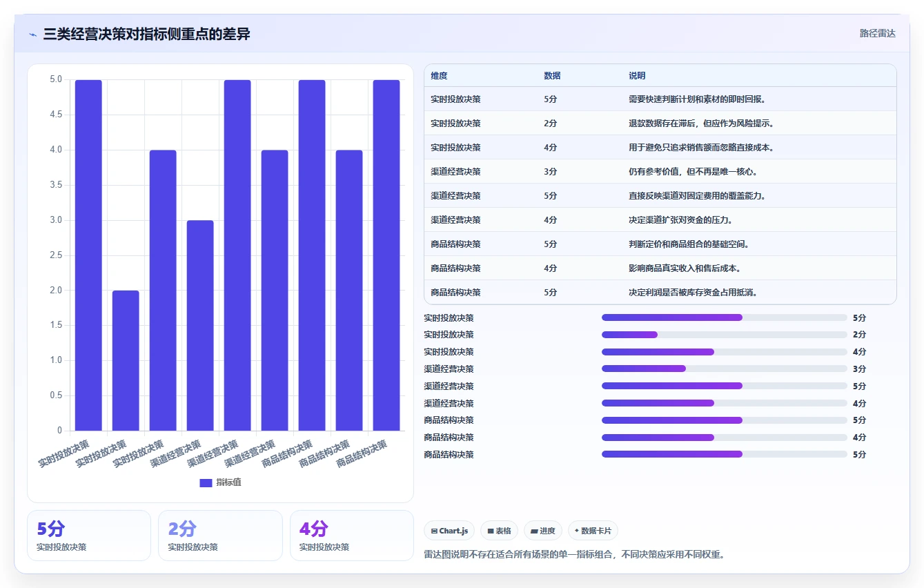Click the 3分 cell in the table
Screen dimensions: 924x588
pos(551,172)
